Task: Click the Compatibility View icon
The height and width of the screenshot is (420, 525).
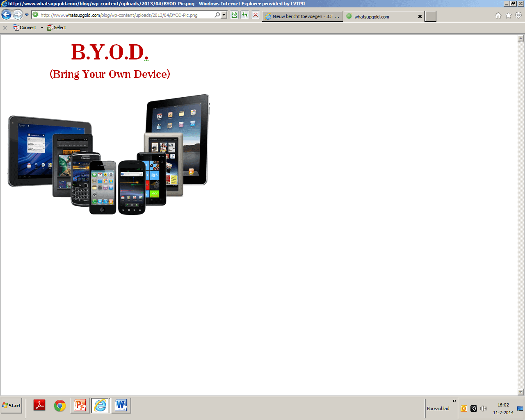Action: click(234, 15)
